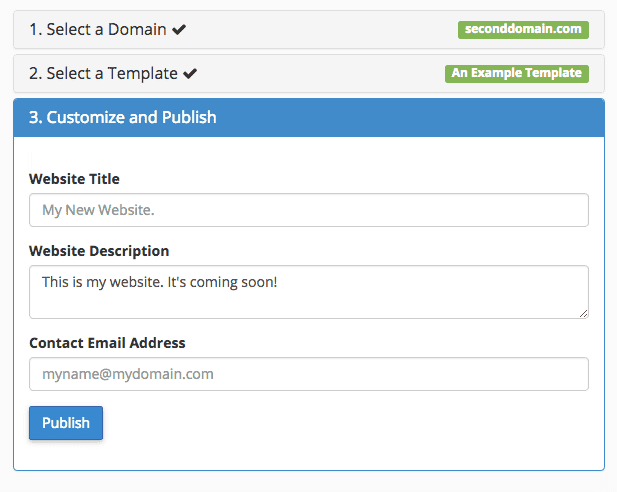Collapse the "3. Customize and Publish" section title
Viewport: 617px width, 492px height.
click(122, 118)
